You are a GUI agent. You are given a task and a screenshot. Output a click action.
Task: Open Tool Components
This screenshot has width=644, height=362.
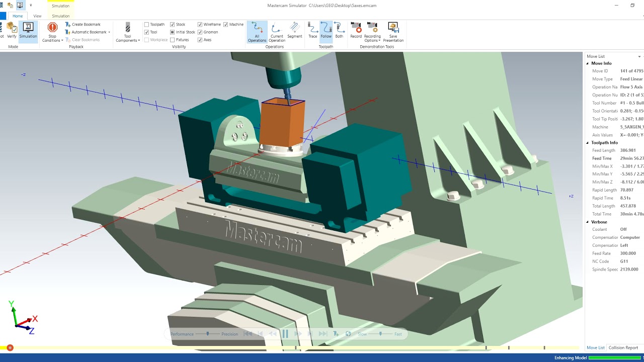point(128,32)
